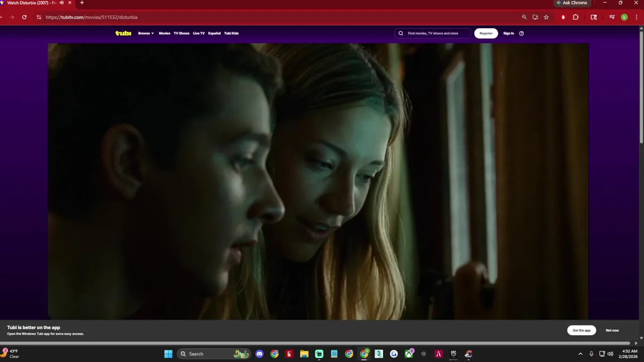Open the Movies section
This screenshot has width=644, height=362.
(165, 33)
